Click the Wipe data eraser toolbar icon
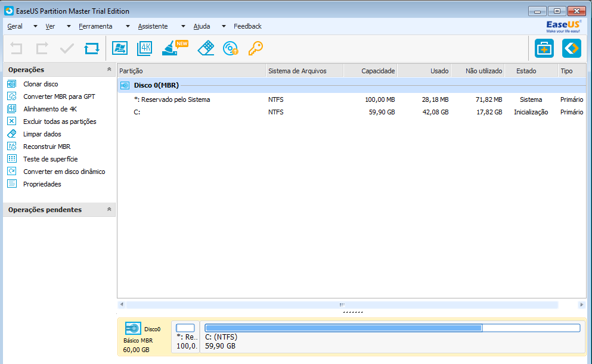This screenshot has height=364, width=592. coord(206,48)
